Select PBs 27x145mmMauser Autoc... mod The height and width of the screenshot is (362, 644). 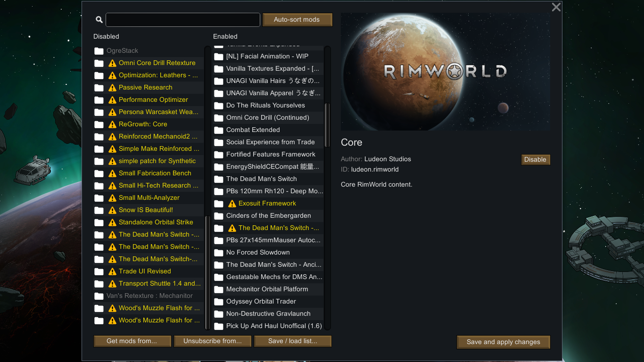[268, 240]
